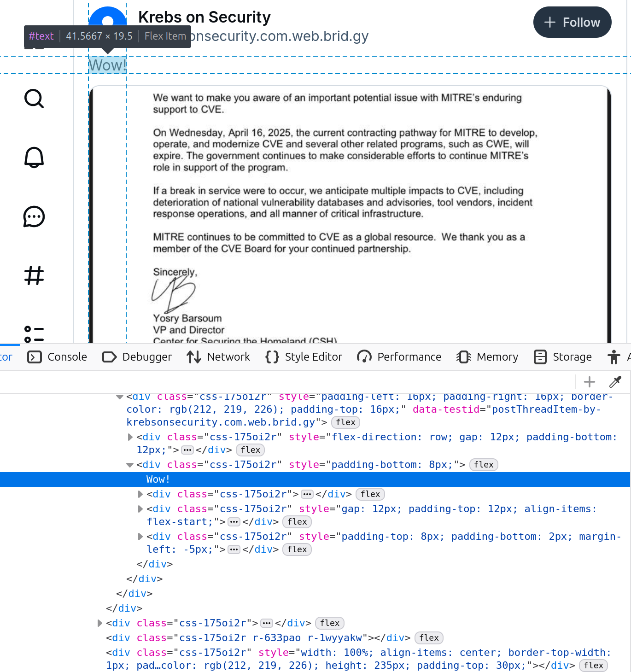
Task: Open Chat via the speech bubble icon
Action: coord(33,217)
